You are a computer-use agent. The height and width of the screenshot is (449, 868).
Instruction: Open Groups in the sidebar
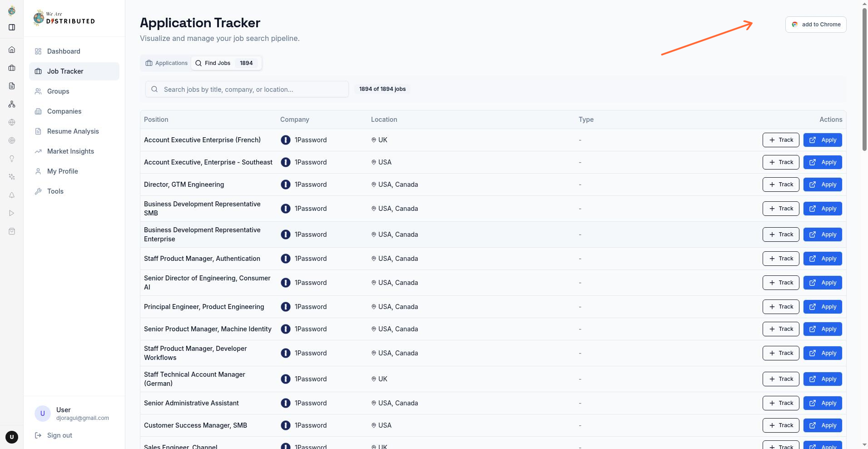coord(74,91)
